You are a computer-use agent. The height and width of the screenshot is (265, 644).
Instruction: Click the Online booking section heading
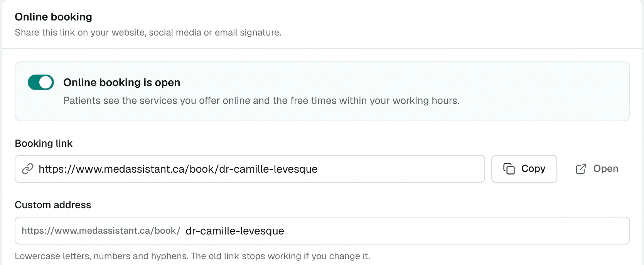54,17
